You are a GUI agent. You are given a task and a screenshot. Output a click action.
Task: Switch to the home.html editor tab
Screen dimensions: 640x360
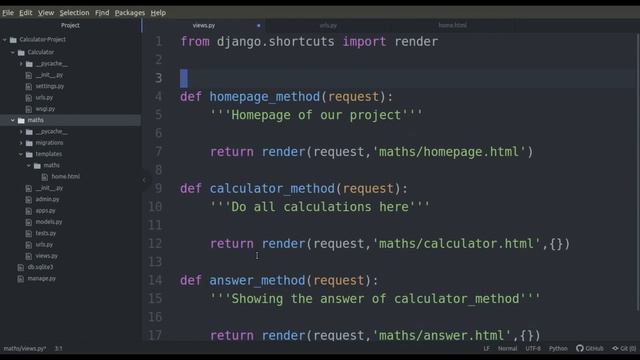point(452,25)
